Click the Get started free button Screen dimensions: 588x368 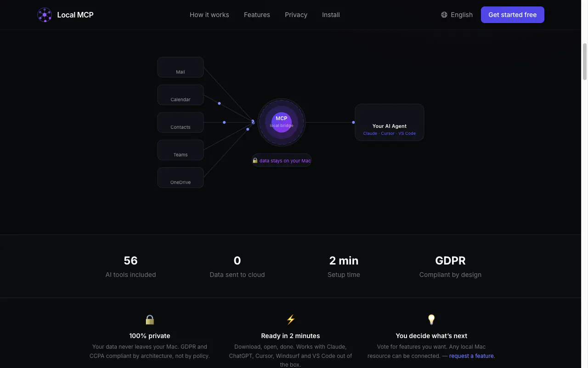pos(513,15)
